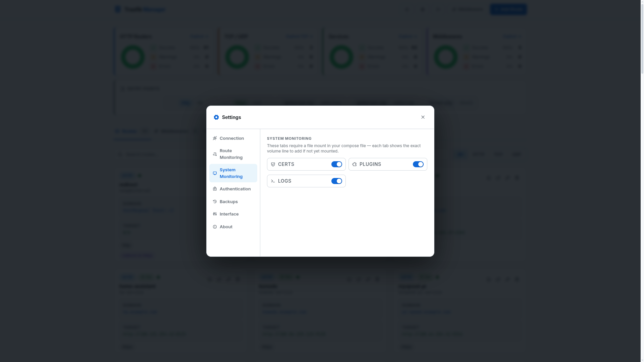The width and height of the screenshot is (644, 362).
Task: Click the blue gear icon next to Settings title
Action: click(216, 117)
